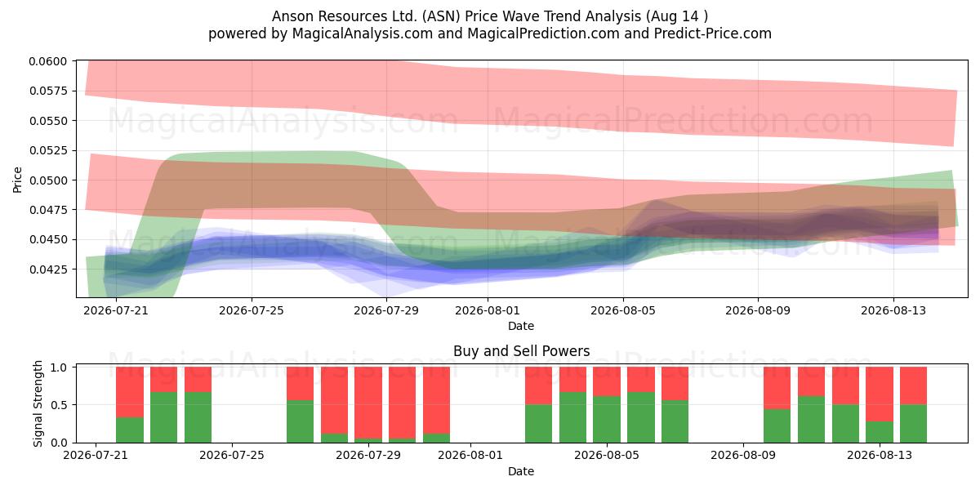Click the "Price" y-axis label
The width and height of the screenshot is (980, 490).
(x=18, y=180)
